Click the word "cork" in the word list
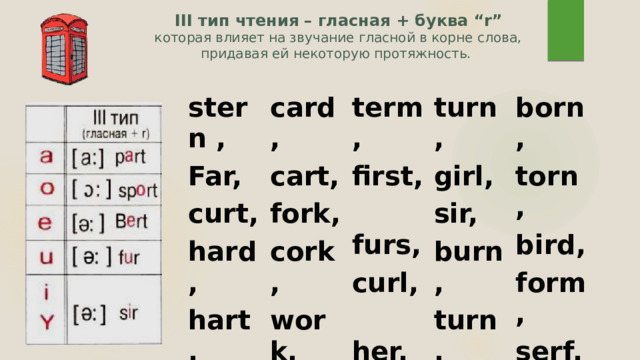The image size is (640, 360). tap(302, 251)
